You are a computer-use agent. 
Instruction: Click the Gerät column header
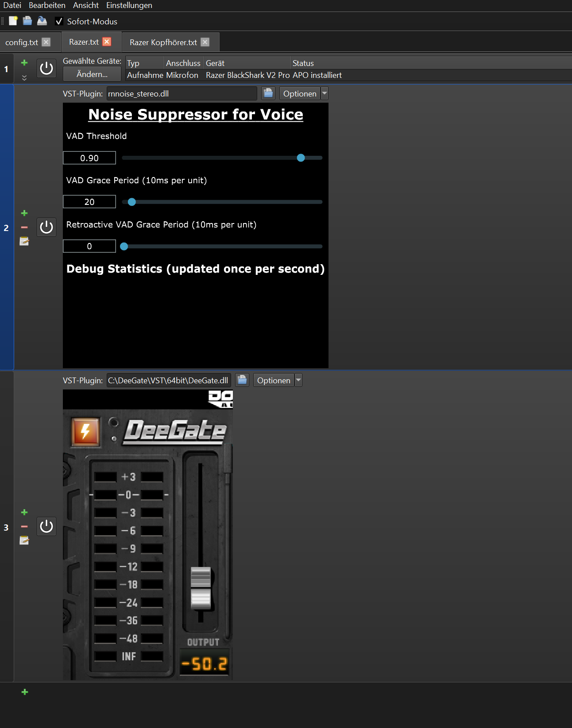coord(247,63)
